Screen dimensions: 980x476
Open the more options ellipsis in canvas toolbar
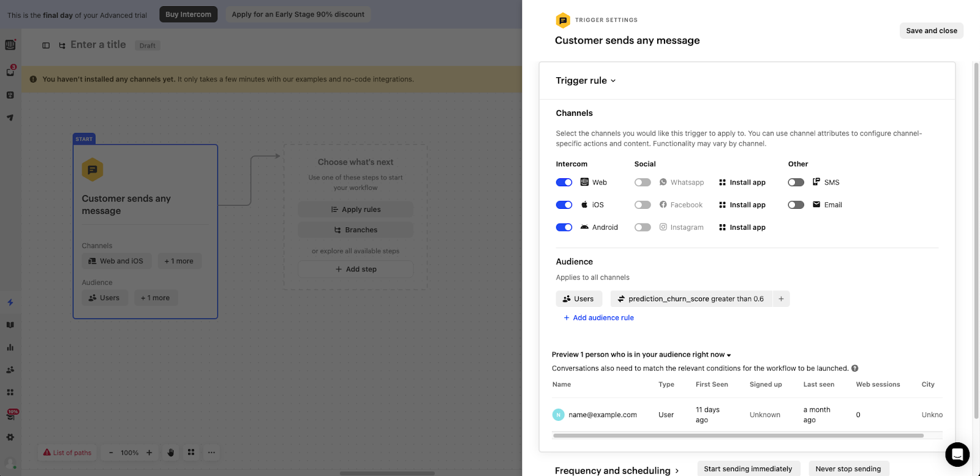211,453
